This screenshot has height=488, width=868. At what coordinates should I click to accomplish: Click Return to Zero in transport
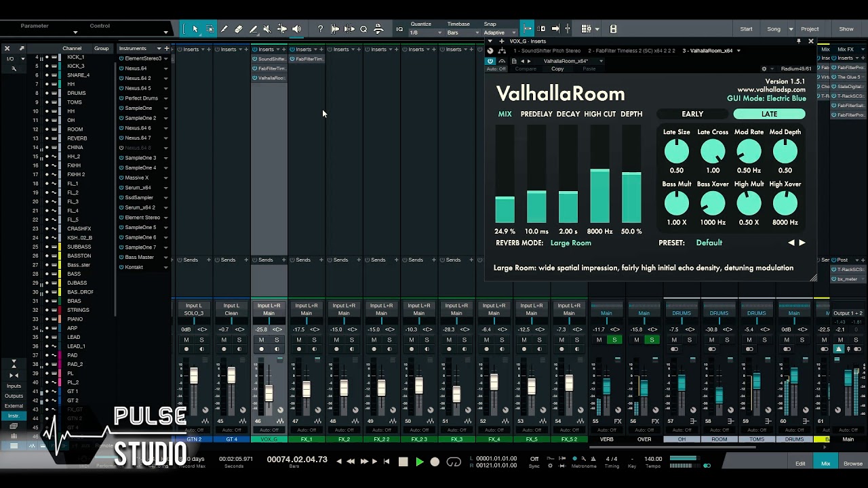(387, 462)
